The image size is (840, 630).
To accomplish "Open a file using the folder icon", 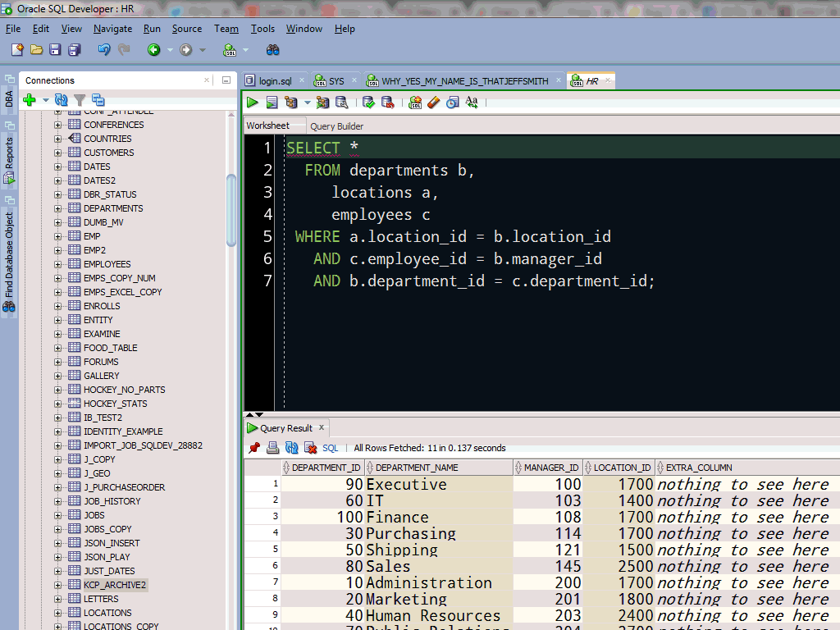I will tap(36, 50).
